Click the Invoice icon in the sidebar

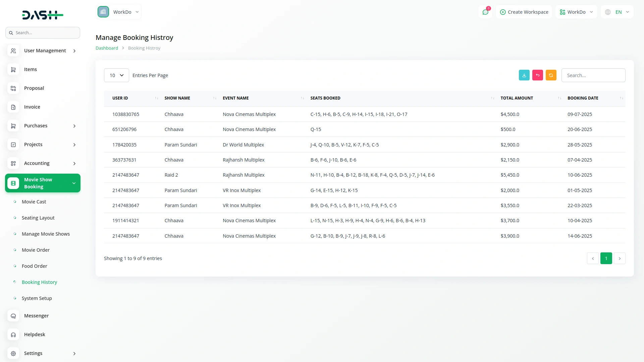13,107
